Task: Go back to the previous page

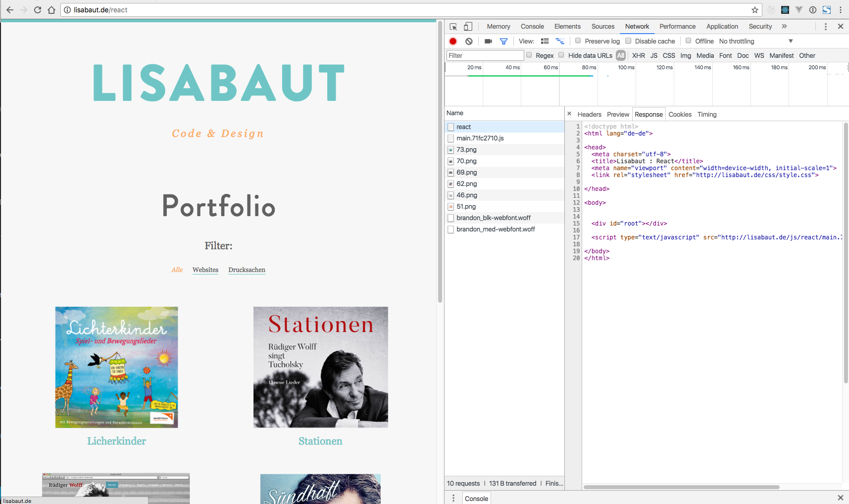Action: (x=10, y=10)
